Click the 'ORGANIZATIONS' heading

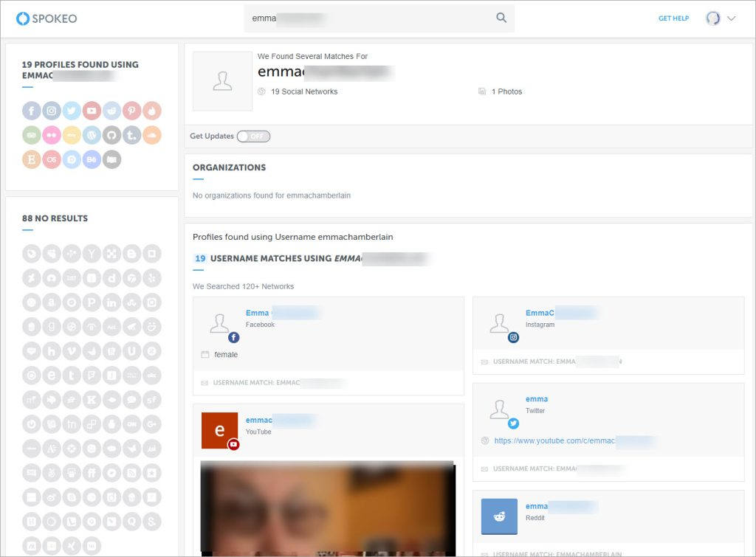(x=229, y=167)
